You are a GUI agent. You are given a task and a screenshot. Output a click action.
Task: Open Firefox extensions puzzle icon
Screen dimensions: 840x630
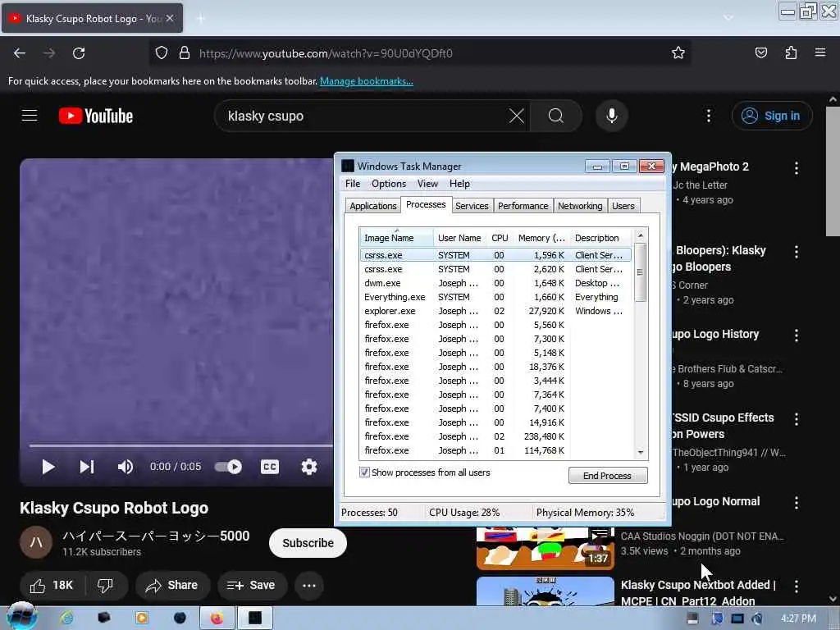point(791,53)
